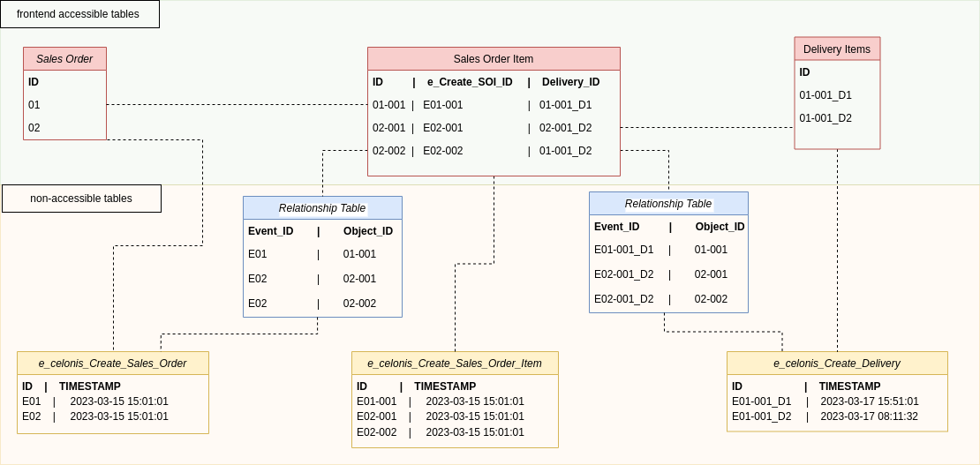The image size is (980, 465).
Task: Click the Delivery Items table title
Action: pyautogui.click(x=836, y=49)
